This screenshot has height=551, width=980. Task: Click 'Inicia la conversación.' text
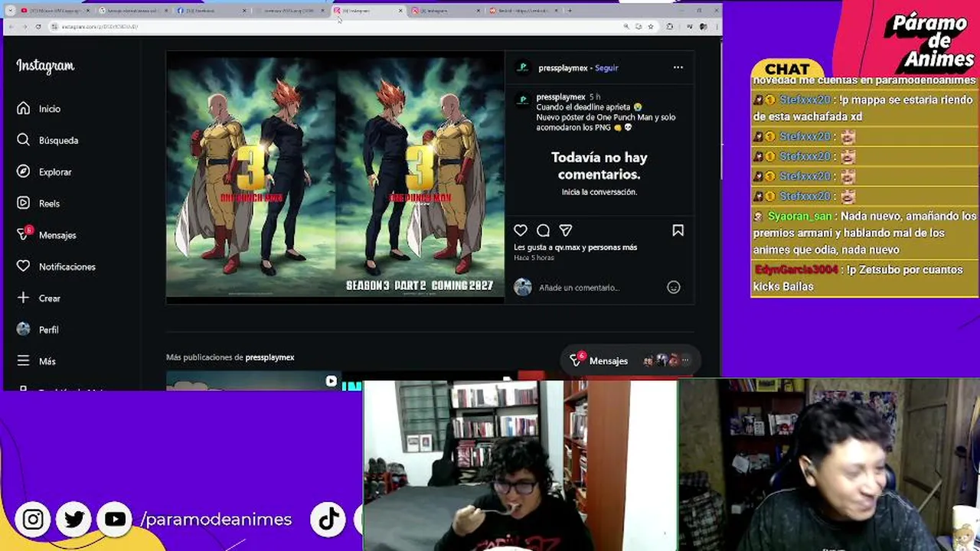tap(599, 192)
